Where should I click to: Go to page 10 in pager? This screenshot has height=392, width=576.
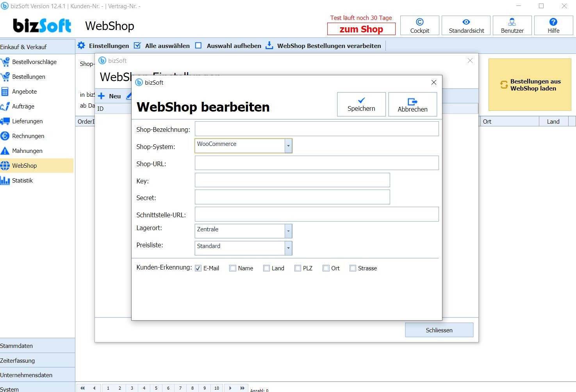coord(217,388)
